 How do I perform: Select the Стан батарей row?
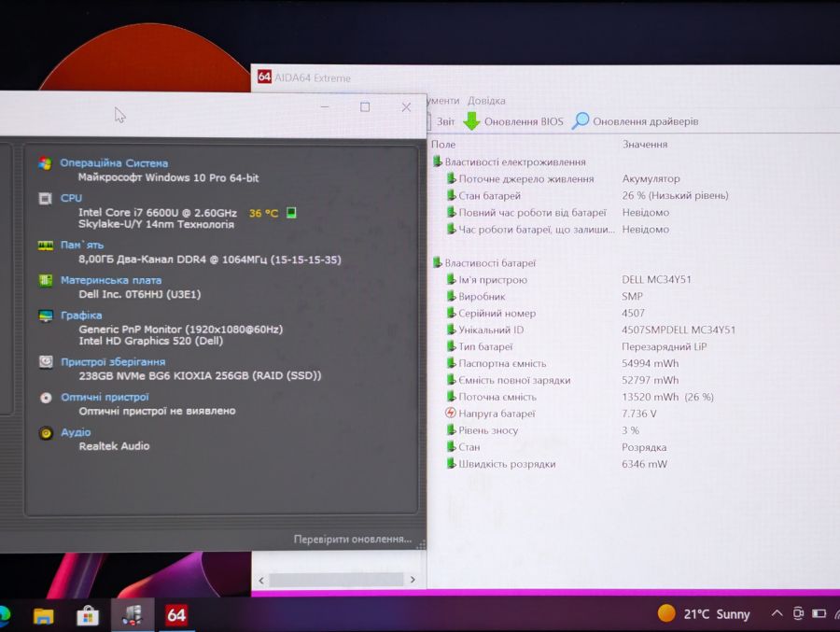[x=587, y=196]
